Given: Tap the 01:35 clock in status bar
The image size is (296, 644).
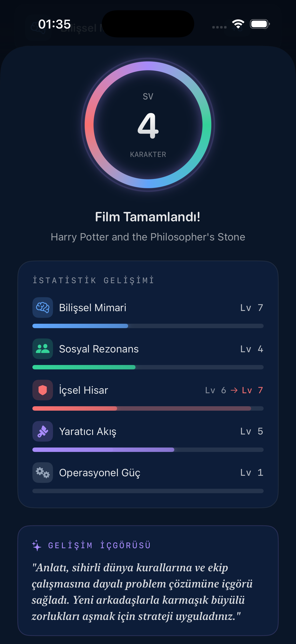Looking at the screenshot, I should (54, 24).
